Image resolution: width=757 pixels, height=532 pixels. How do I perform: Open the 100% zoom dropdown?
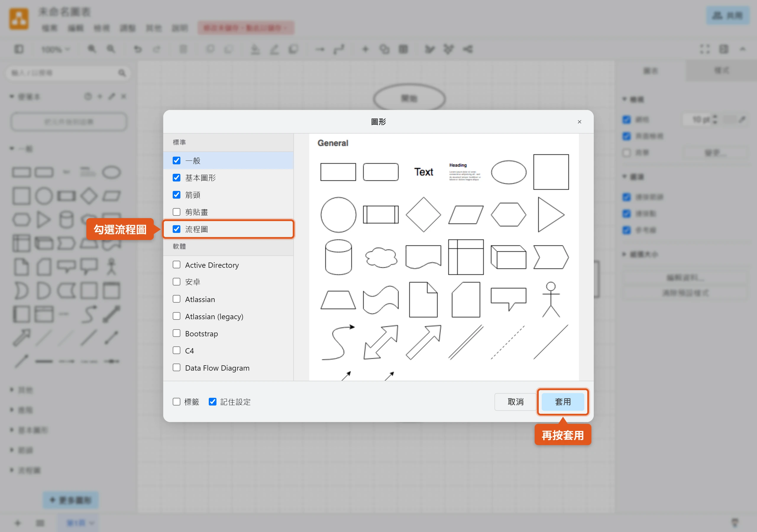[55, 49]
